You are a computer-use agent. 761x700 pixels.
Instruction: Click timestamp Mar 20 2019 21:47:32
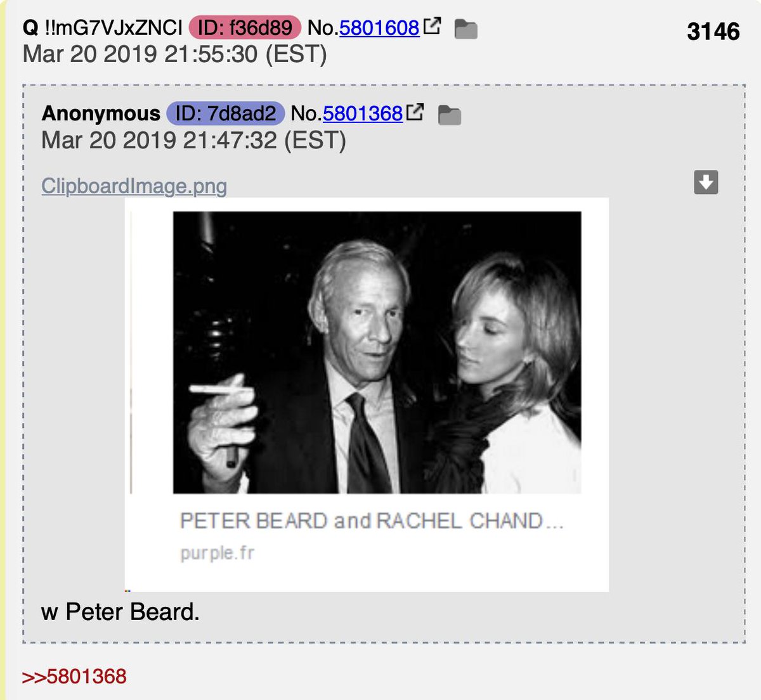click(x=193, y=140)
